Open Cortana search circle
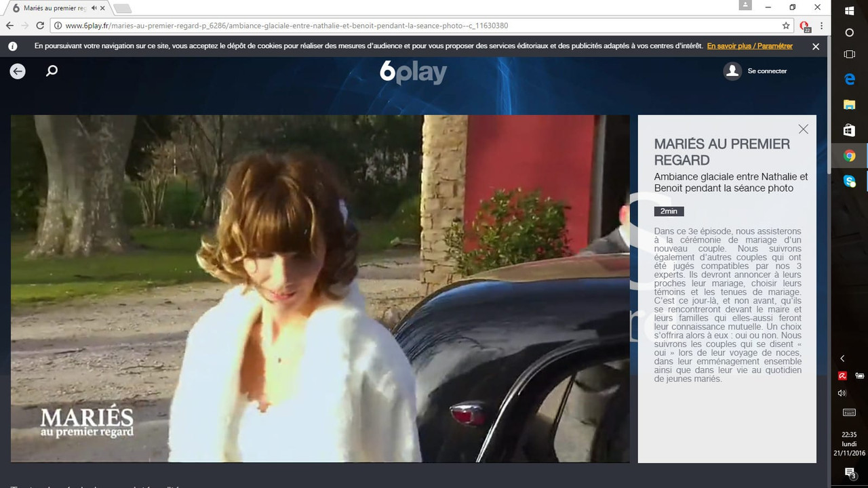This screenshot has width=868, height=488. coord(850,33)
